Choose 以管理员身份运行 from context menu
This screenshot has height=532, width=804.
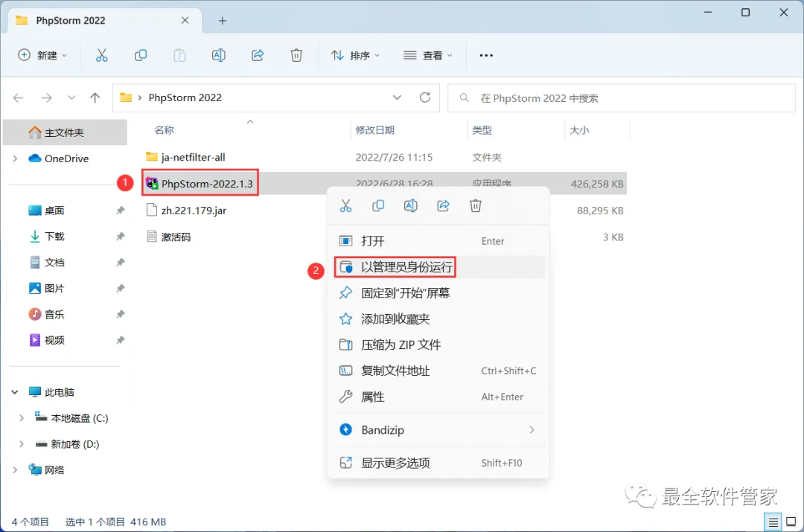438,267
